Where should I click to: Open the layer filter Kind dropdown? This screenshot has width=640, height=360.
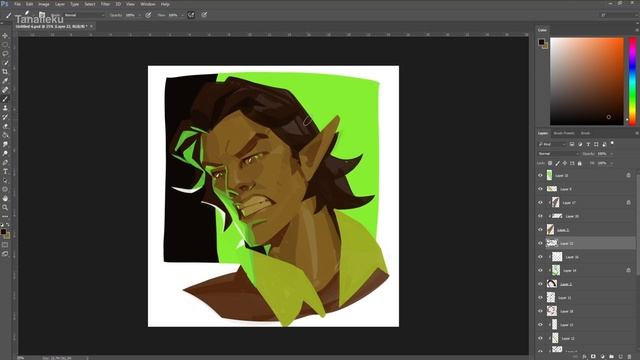[x=552, y=144]
